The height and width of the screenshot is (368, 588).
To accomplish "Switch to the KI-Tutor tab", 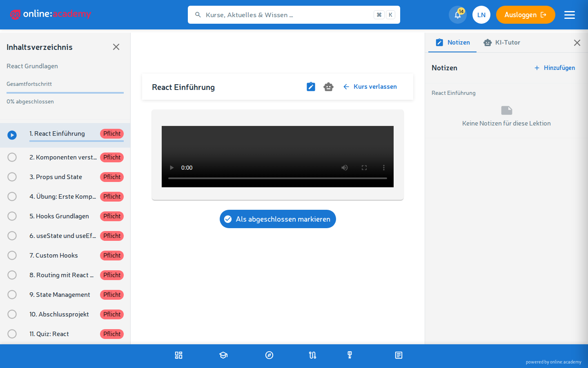I will [501, 43].
